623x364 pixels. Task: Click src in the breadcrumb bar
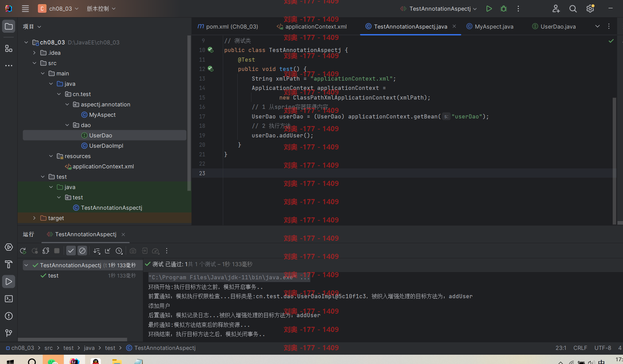tap(49, 348)
